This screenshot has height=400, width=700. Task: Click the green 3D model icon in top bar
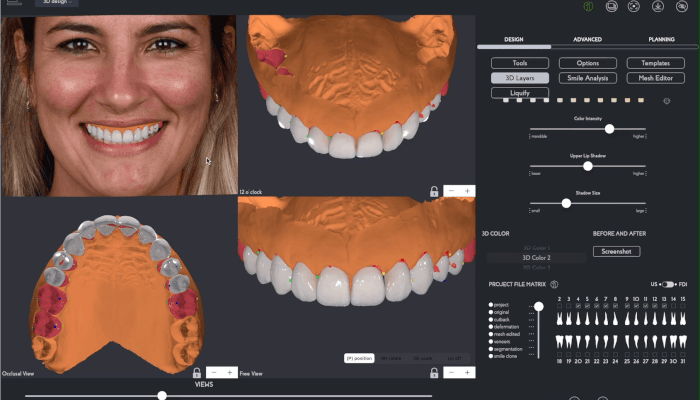[588, 6]
